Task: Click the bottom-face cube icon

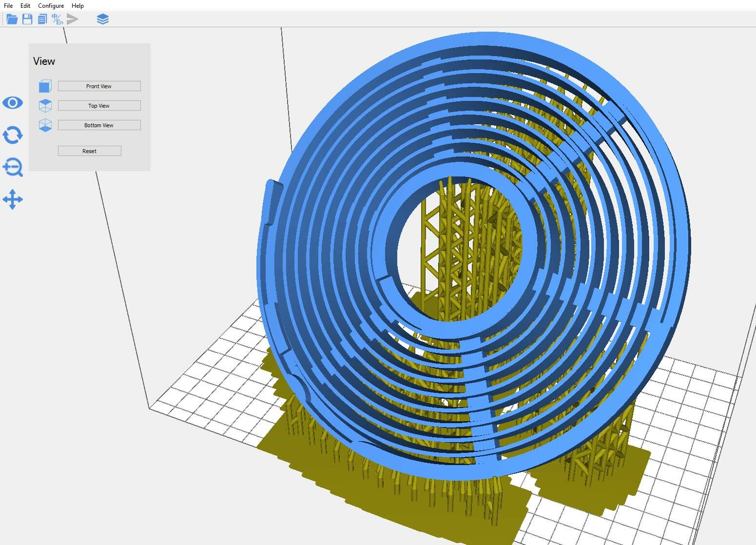Action: point(45,125)
